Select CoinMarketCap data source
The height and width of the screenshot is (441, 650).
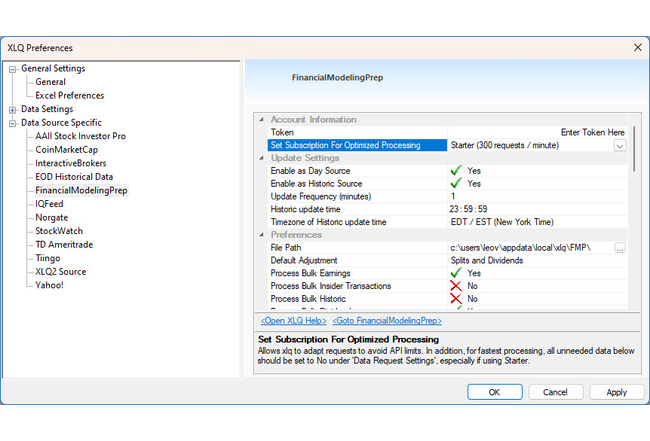pyautogui.click(x=67, y=150)
